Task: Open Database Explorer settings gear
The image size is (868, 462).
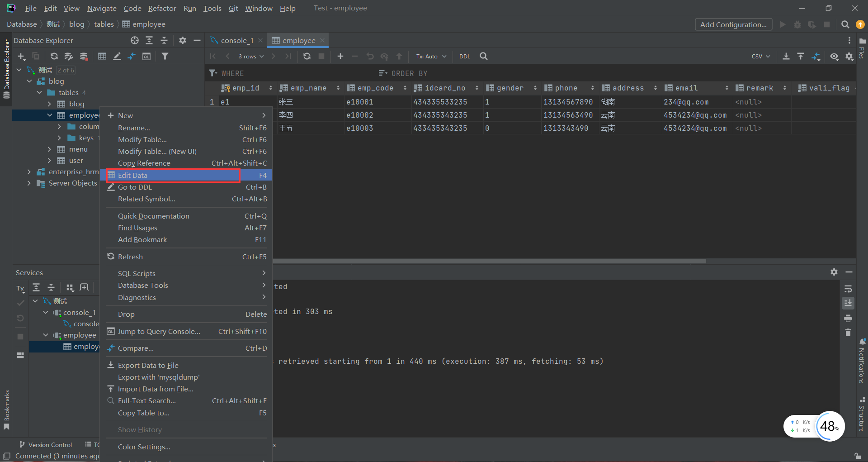Action: pos(183,40)
